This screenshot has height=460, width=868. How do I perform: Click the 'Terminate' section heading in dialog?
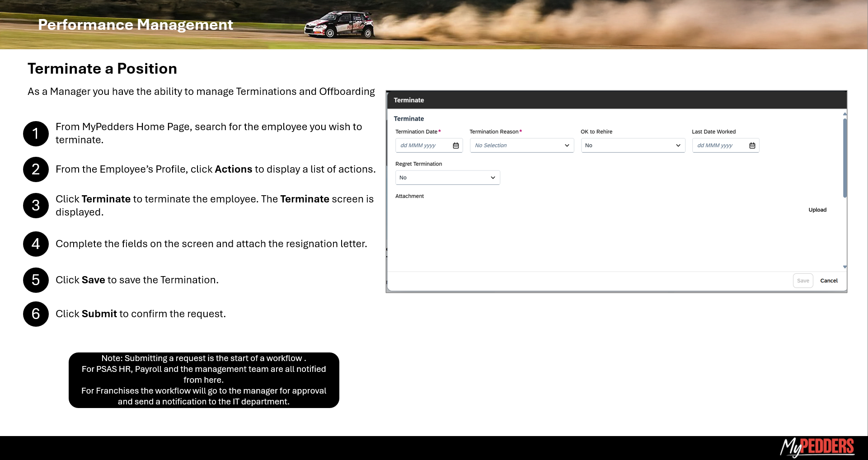(408, 119)
